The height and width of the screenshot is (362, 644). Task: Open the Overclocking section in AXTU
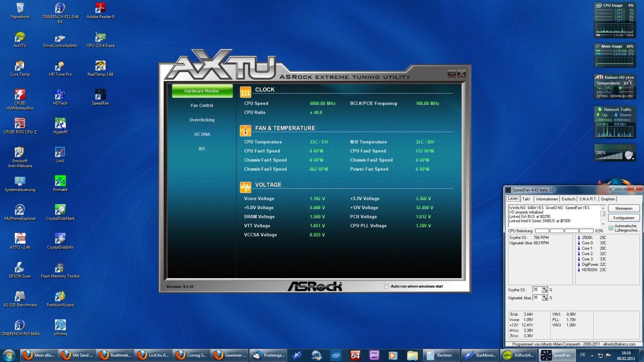coord(202,120)
